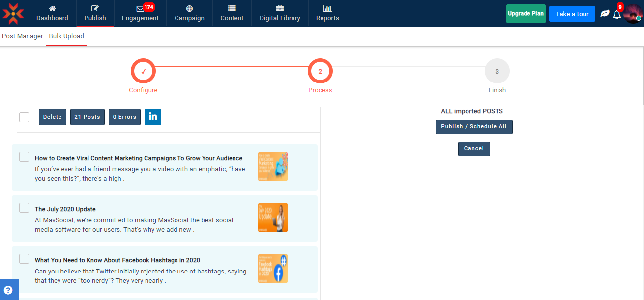This screenshot has height=300, width=644.
Task: Go to the Digital Library menu
Action: (280, 14)
